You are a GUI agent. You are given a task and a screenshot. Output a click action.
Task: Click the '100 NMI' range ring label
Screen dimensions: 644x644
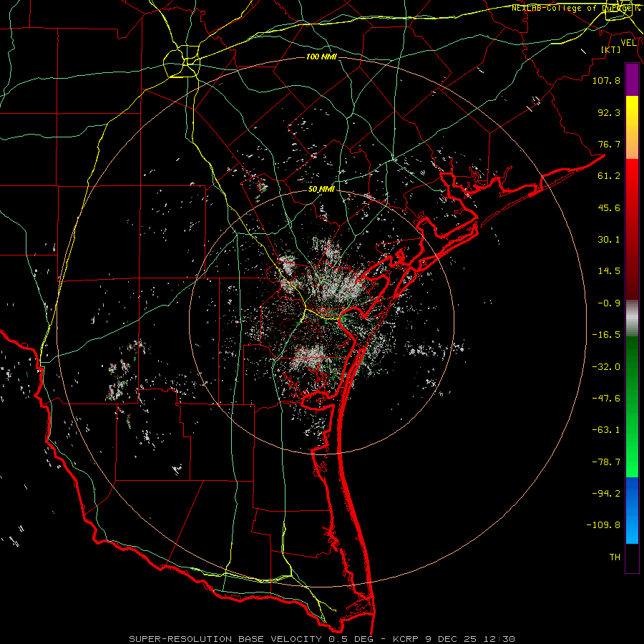(321, 57)
